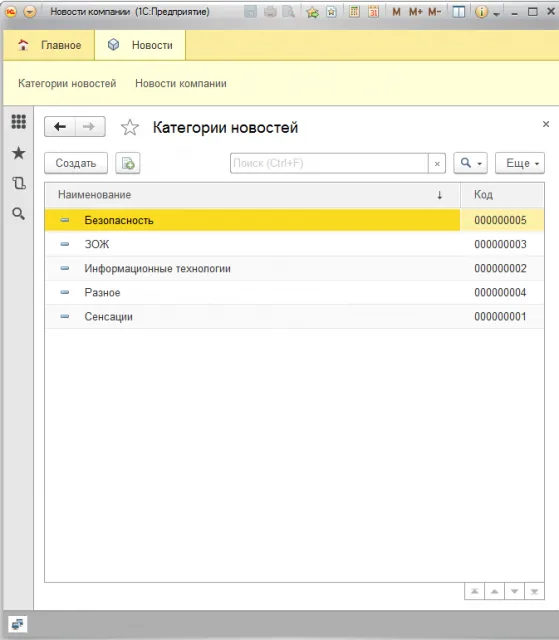
Task: Click the Создать button
Action: [76, 163]
